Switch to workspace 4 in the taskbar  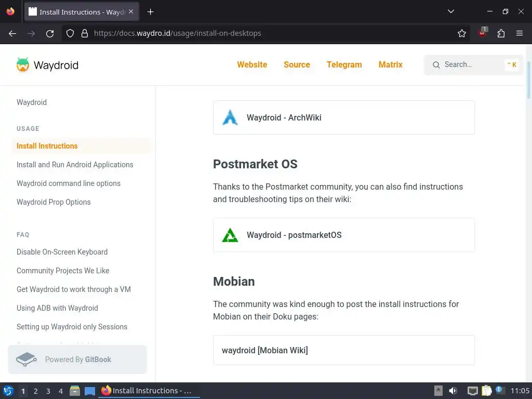[x=61, y=391]
